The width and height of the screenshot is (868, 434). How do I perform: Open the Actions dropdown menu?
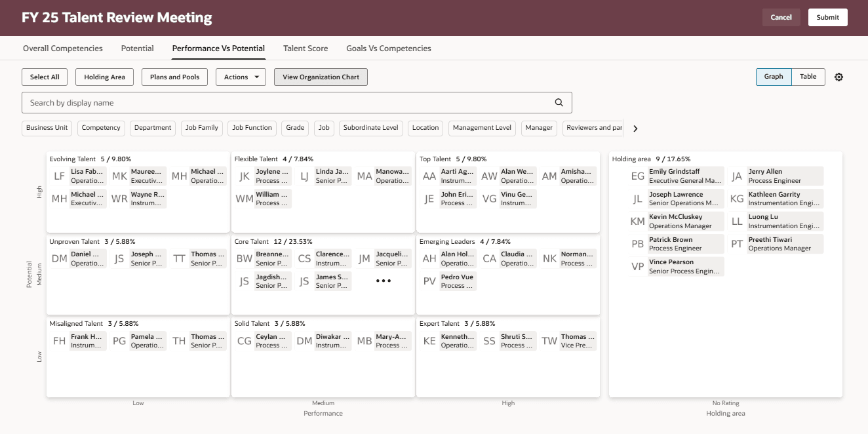tap(240, 77)
